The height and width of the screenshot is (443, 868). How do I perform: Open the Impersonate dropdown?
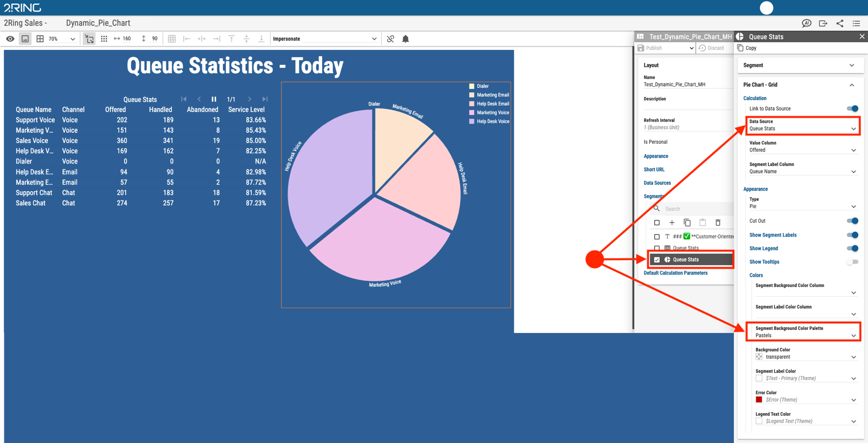[x=324, y=39]
